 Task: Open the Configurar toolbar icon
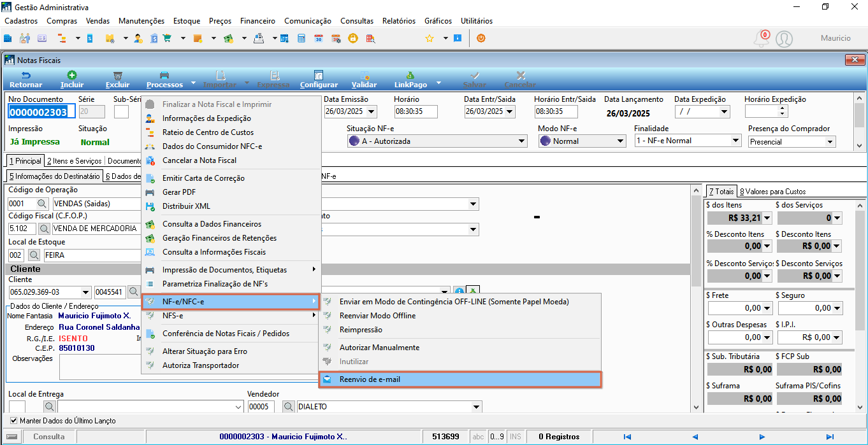[319, 75]
